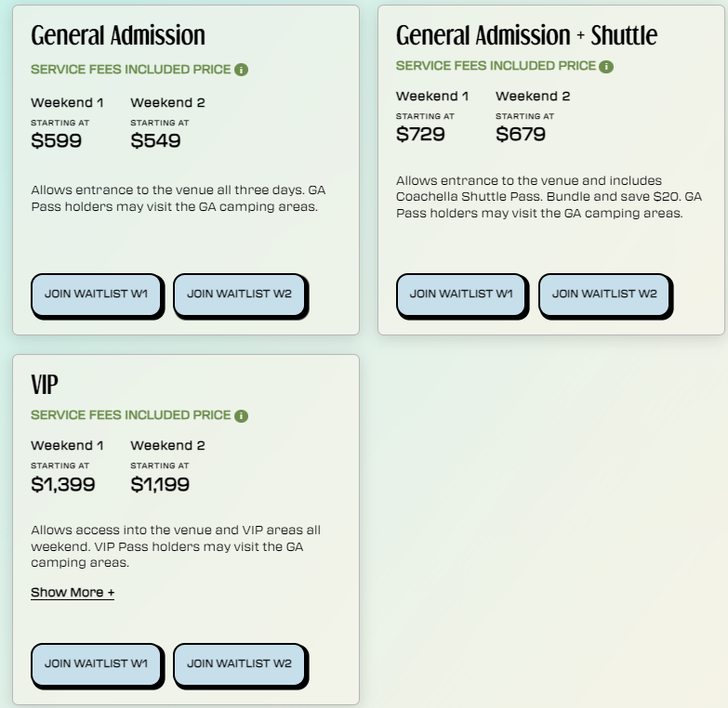Open the VIP service fees info icon
728x708 pixels.
tap(242, 415)
